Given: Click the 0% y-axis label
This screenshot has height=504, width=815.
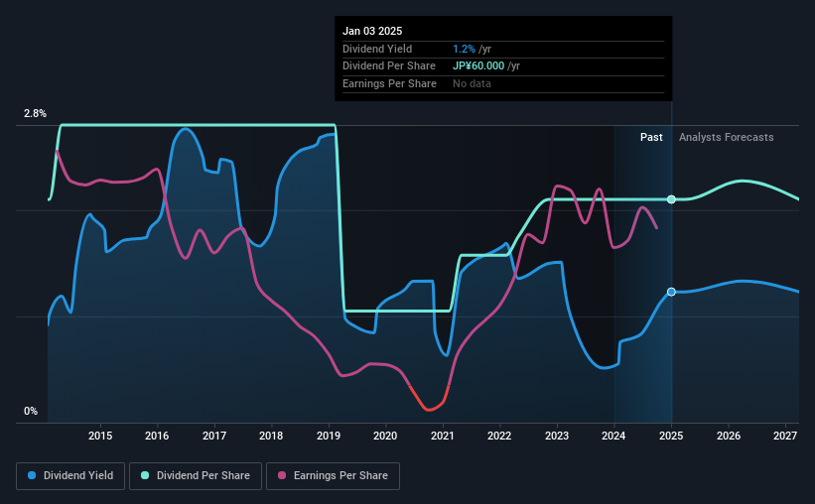Looking at the screenshot, I should point(31,411).
